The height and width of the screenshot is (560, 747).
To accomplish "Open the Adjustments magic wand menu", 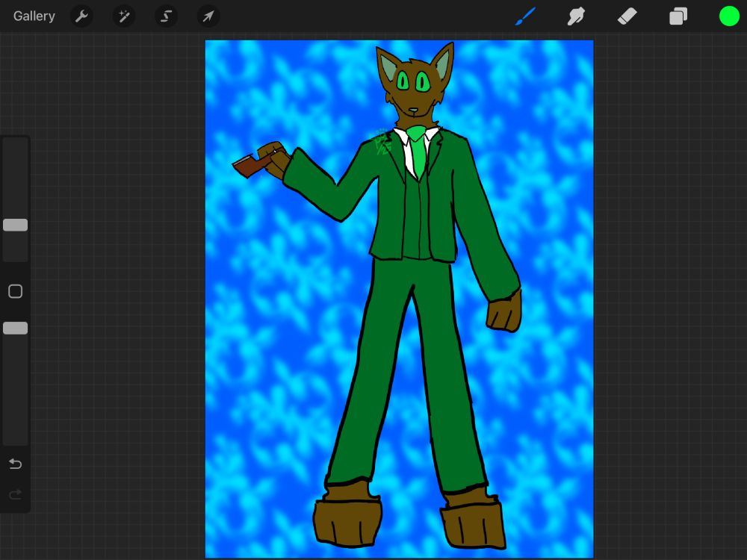I will [124, 16].
